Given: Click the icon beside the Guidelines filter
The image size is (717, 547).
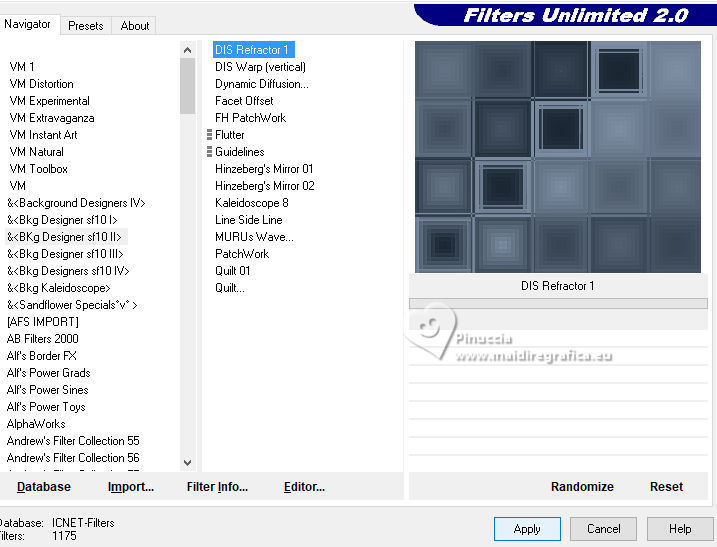Looking at the screenshot, I should point(209,151).
